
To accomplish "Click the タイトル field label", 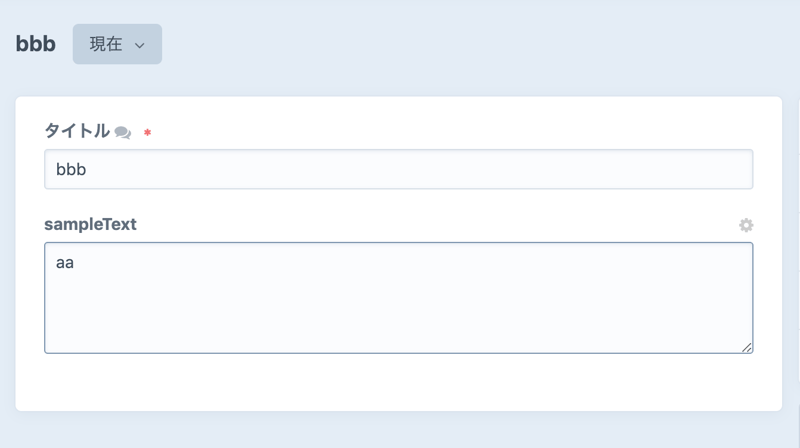I will tap(77, 131).
